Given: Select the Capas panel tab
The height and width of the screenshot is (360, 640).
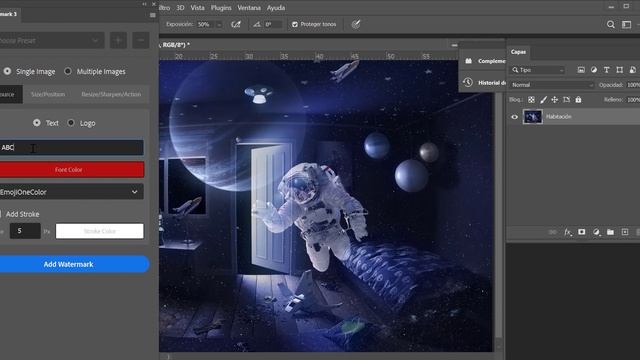Looking at the screenshot, I should [518, 52].
